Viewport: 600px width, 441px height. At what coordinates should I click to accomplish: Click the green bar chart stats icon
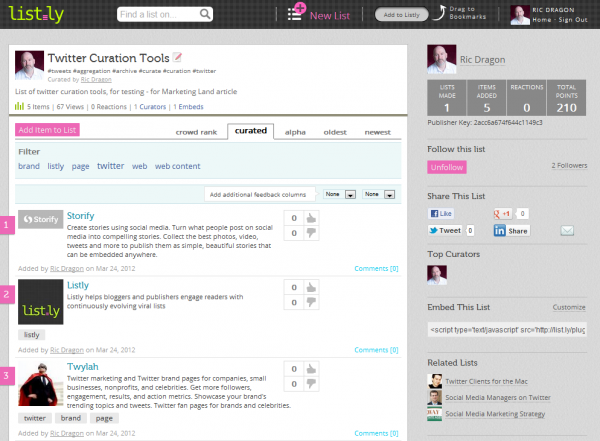click(x=19, y=106)
